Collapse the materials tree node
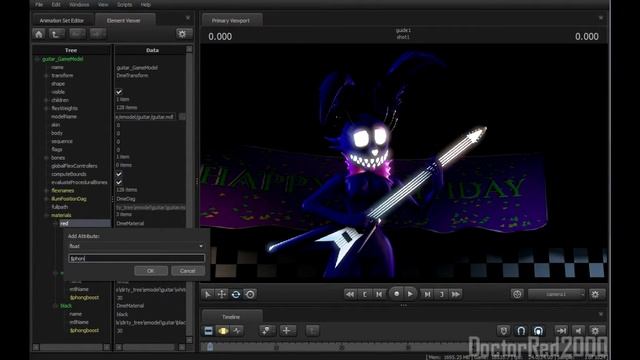Screen dimensions: 640x360 coord(46,215)
